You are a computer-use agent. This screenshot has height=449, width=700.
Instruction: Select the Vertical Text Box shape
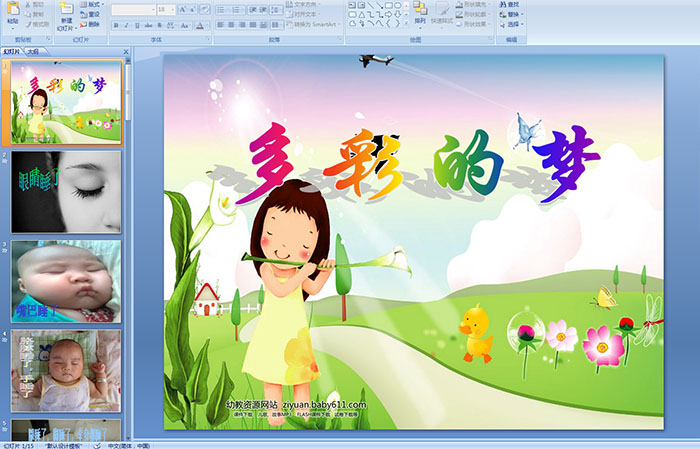[x=361, y=6]
